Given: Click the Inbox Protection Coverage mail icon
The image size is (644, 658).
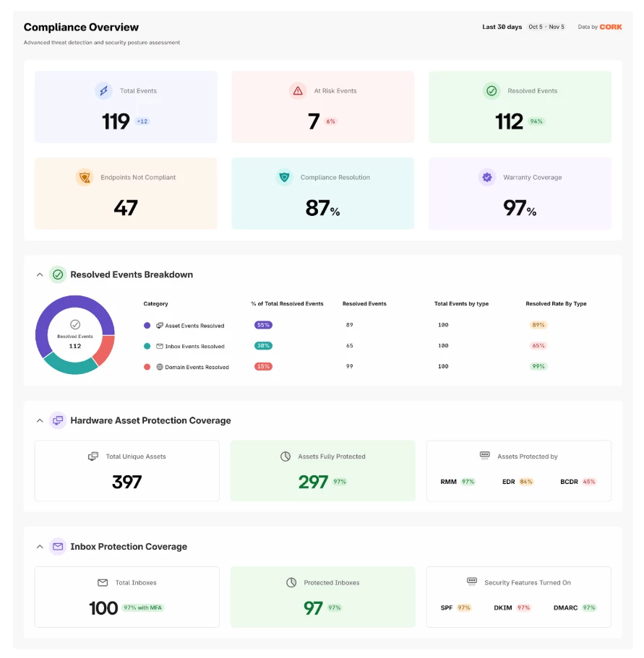Looking at the screenshot, I should click(58, 546).
